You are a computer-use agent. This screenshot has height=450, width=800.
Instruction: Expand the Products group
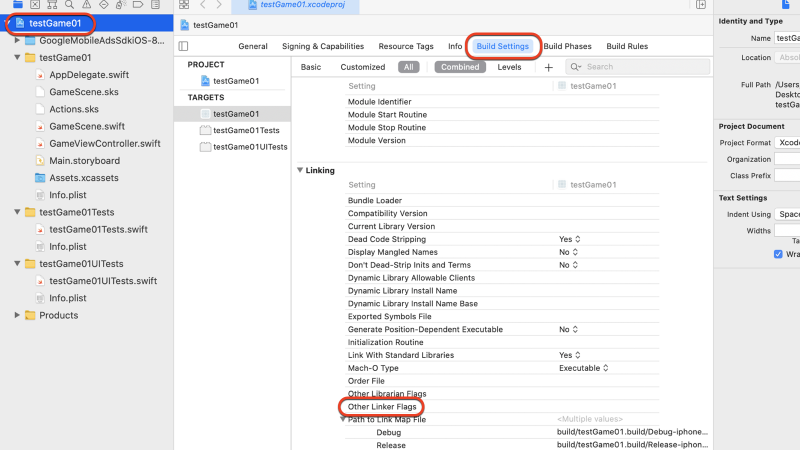(17, 315)
